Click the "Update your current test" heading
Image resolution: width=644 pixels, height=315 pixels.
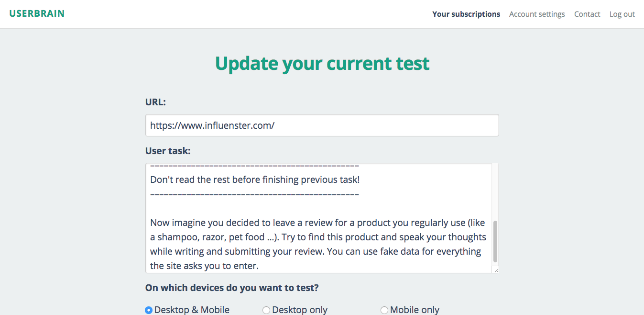tap(322, 63)
